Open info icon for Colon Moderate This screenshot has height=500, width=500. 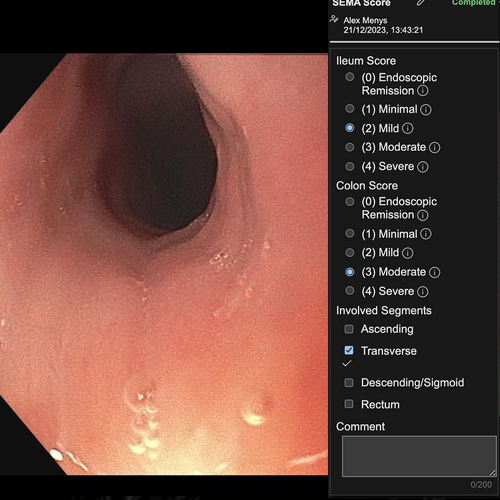point(435,272)
